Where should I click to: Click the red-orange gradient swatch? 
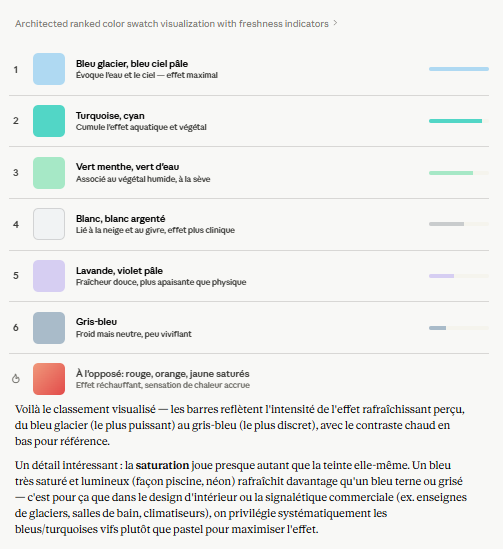[49, 379]
